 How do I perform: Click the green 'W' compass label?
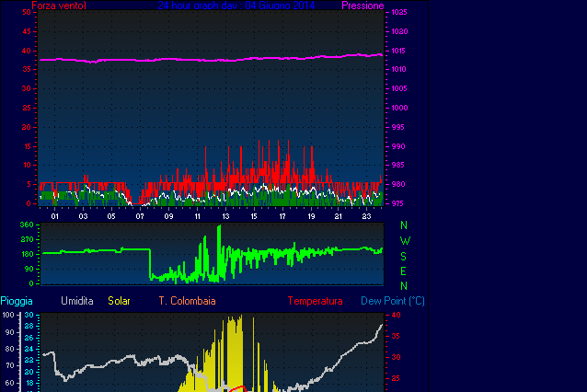click(405, 241)
